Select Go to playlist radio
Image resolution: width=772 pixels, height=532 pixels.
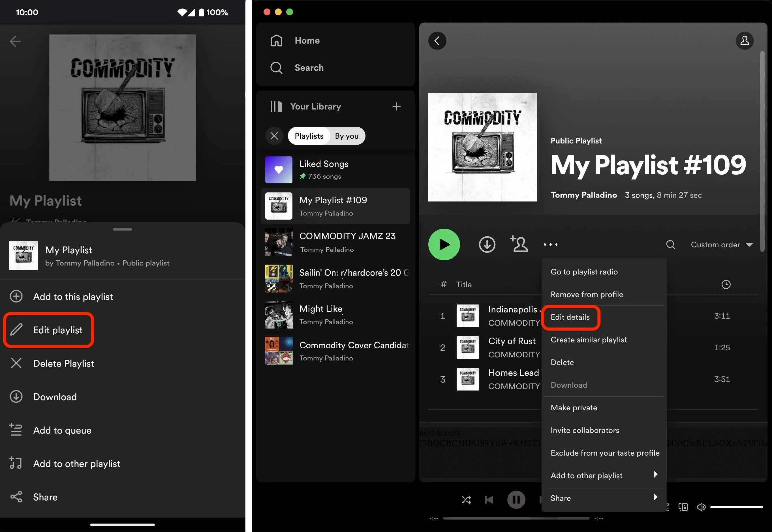click(x=604, y=272)
